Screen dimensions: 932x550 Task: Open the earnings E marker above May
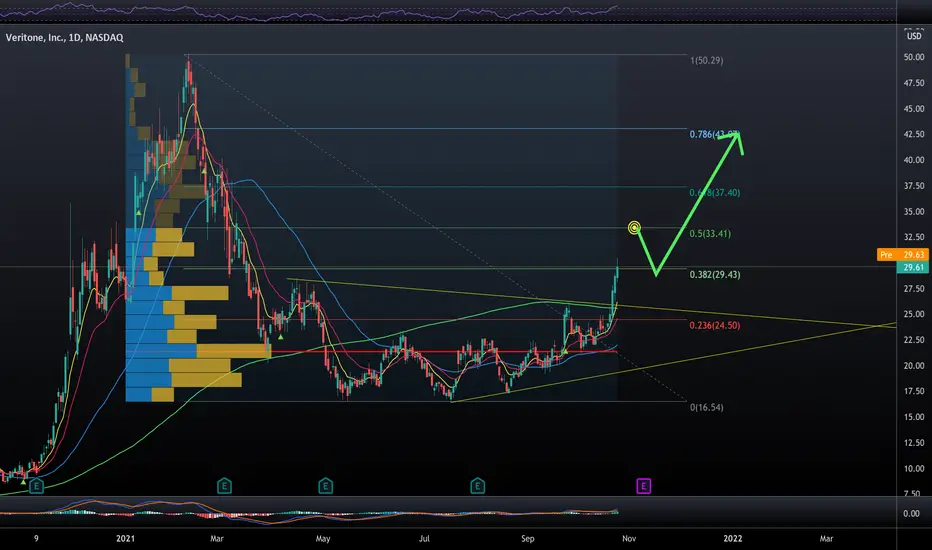[x=325, y=486]
